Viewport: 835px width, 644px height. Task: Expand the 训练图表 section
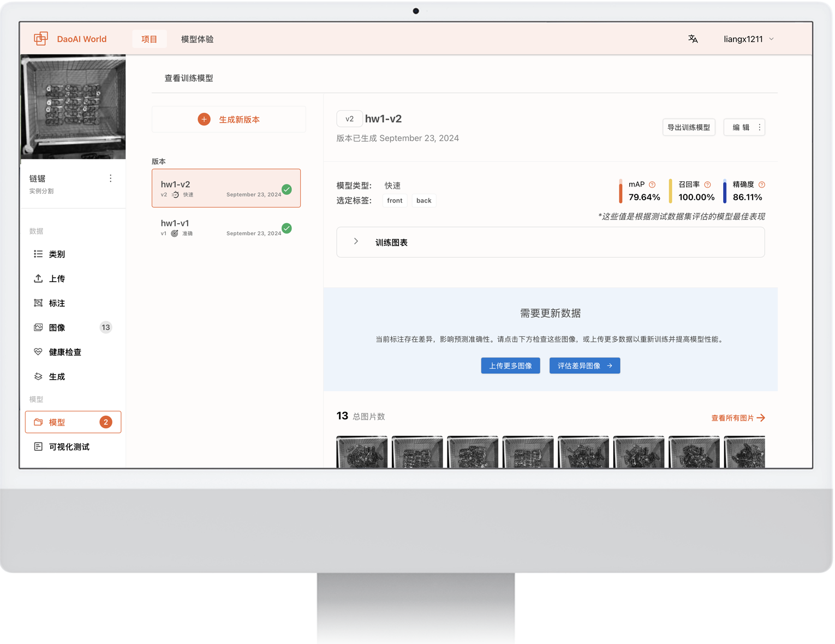pos(356,242)
